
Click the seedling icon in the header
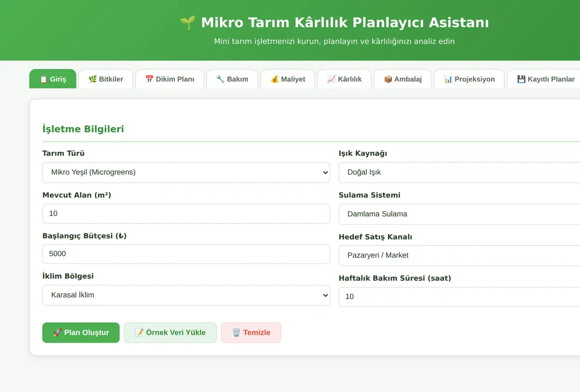[188, 22]
